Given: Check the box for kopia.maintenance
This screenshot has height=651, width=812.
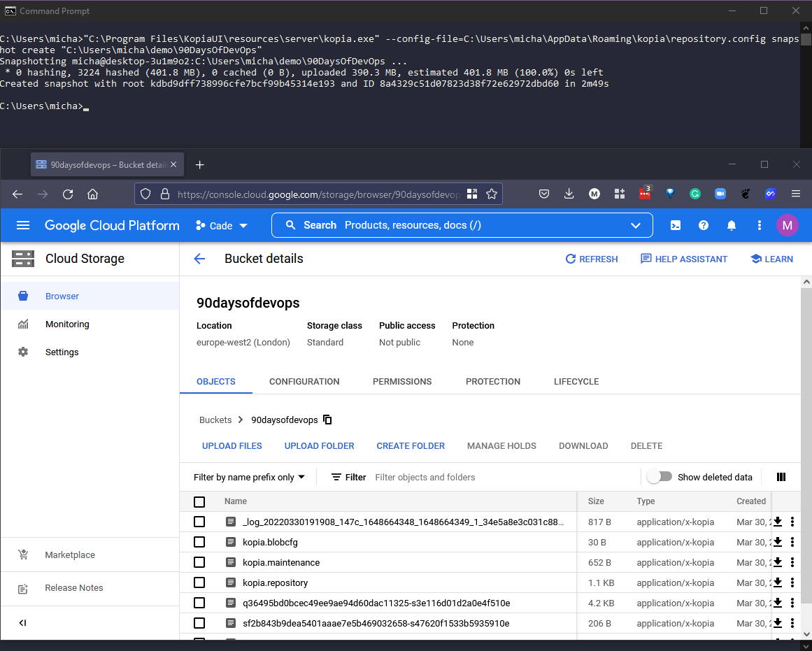Looking at the screenshot, I should pyautogui.click(x=199, y=562).
